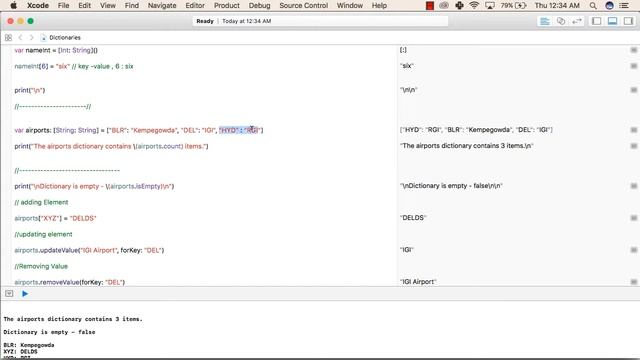The image size is (640, 360).
Task: Click the var airports declaration line
Action: pyautogui.click(x=139, y=130)
